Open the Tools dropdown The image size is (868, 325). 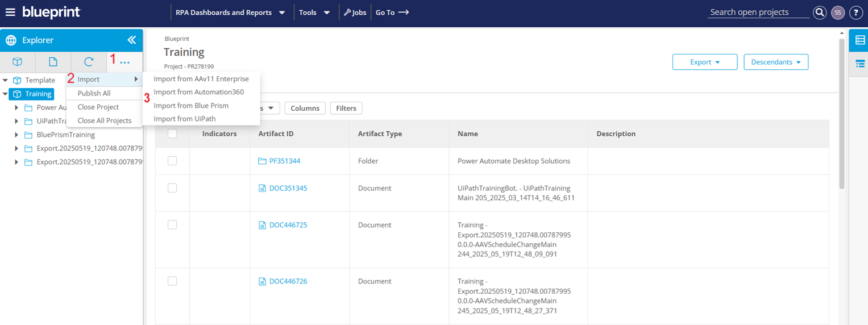pyautogui.click(x=314, y=13)
